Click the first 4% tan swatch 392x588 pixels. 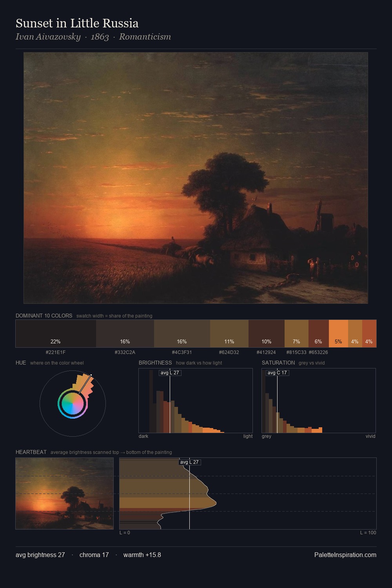coord(355,334)
